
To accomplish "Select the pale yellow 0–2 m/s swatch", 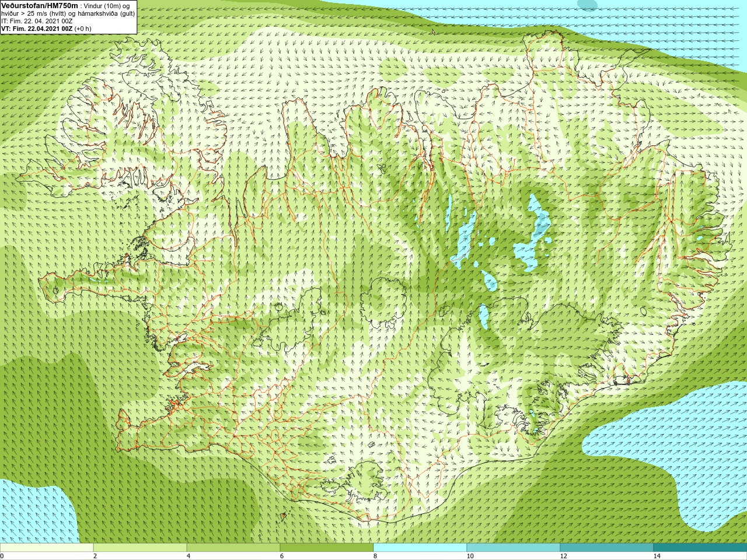I will click(47, 548).
